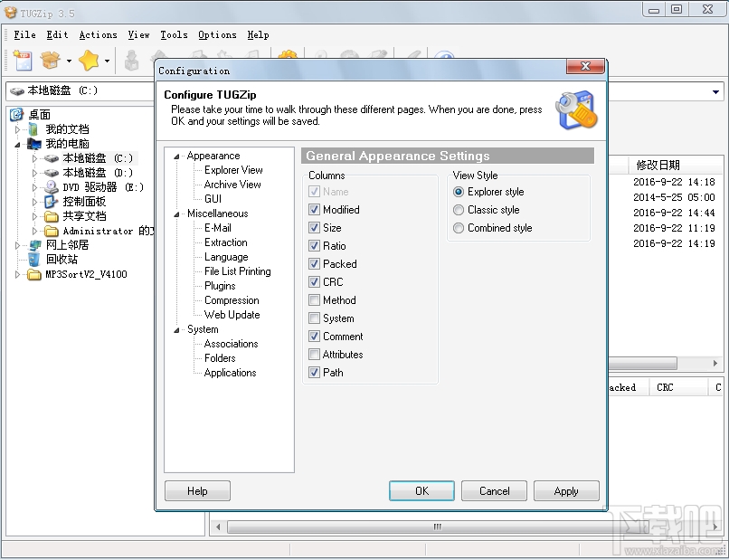The image size is (729, 560).
Task: Select local disk C: drive icon in tree
Action: (x=52, y=158)
